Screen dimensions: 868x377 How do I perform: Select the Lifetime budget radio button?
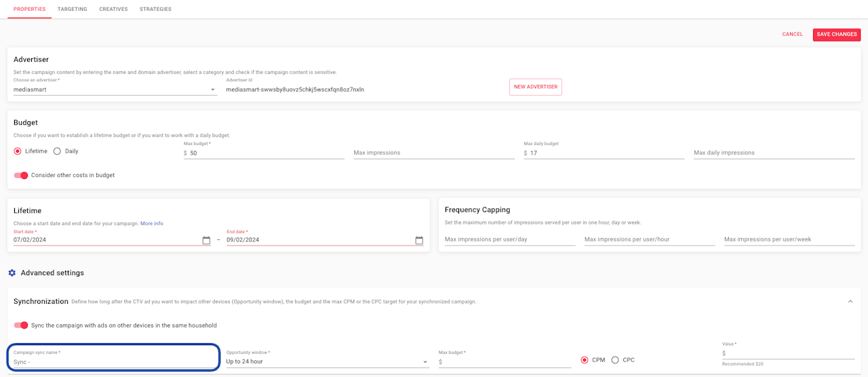click(18, 151)
